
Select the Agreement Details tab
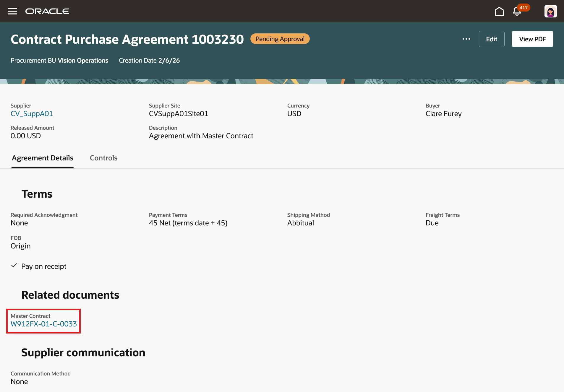42,158
